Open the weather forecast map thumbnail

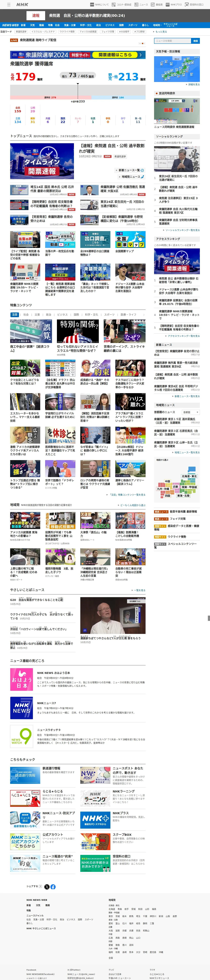177,69
